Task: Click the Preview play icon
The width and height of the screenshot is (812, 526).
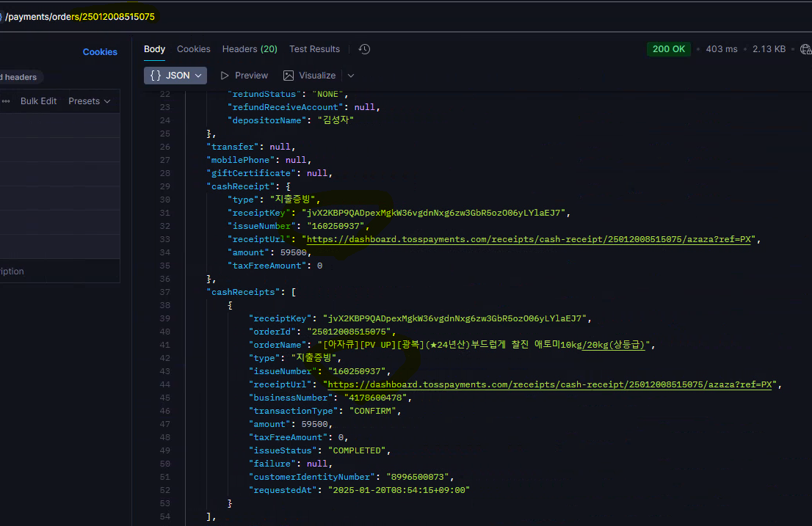Action: (225, 76)
